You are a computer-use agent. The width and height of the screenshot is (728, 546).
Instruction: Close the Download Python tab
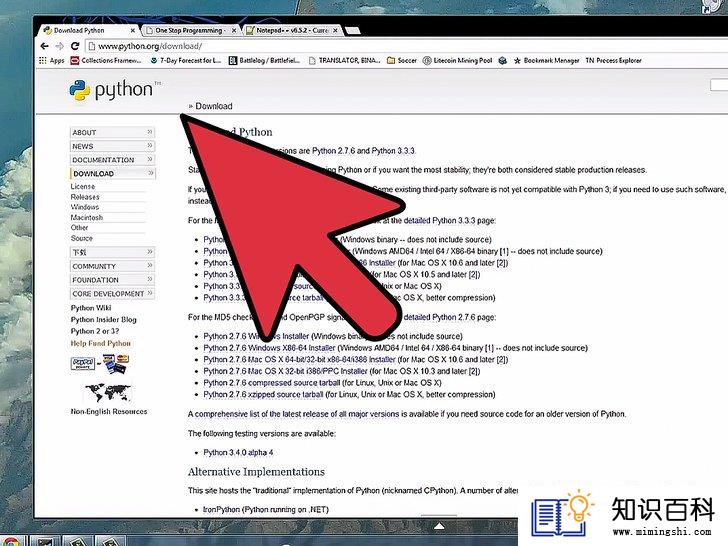click(133, 30)
